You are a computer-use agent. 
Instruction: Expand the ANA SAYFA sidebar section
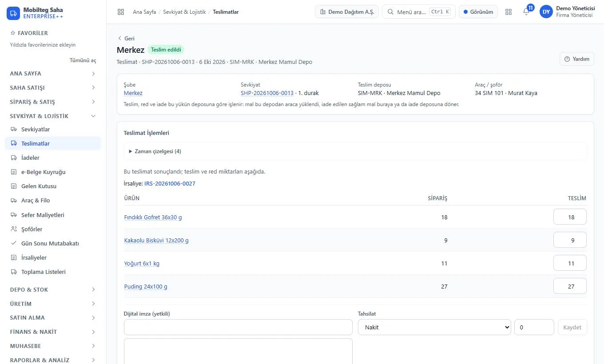coord(53,74)
